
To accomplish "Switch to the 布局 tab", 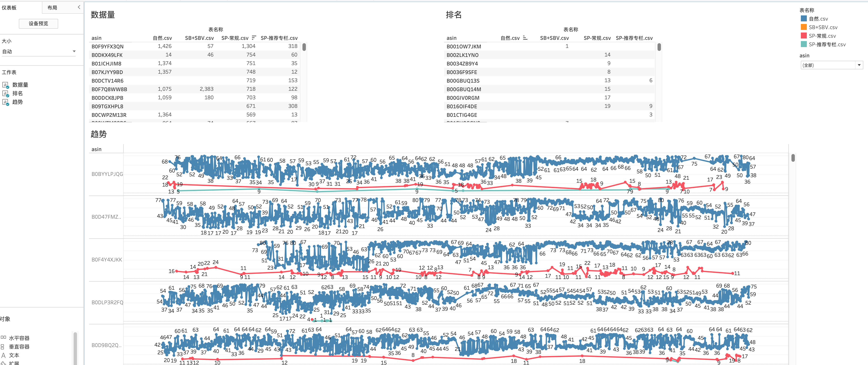I will 52,7.
